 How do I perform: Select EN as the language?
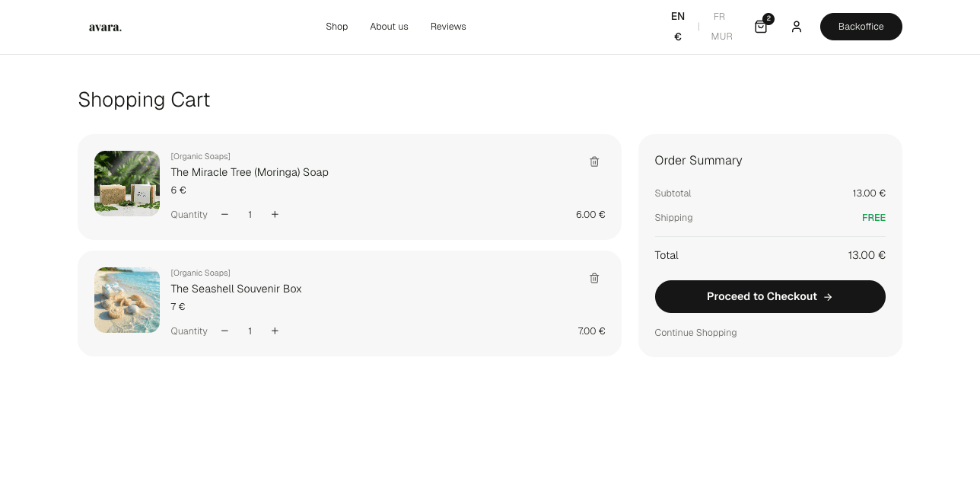pos(677,16)
